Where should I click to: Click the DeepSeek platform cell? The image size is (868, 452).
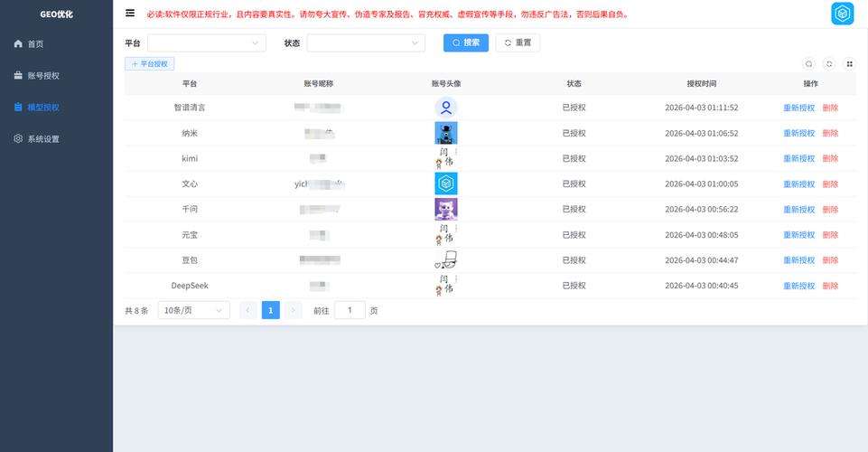point(190,286)
